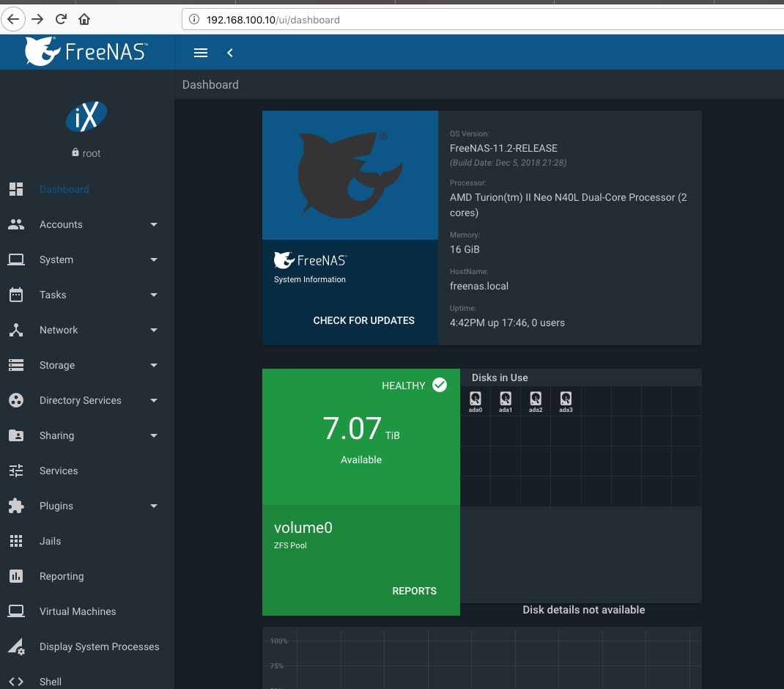The height and width of the screenshot is (689, 784).
Task: Click the AMD Turion processor text
Action: (x=568, y=205)
